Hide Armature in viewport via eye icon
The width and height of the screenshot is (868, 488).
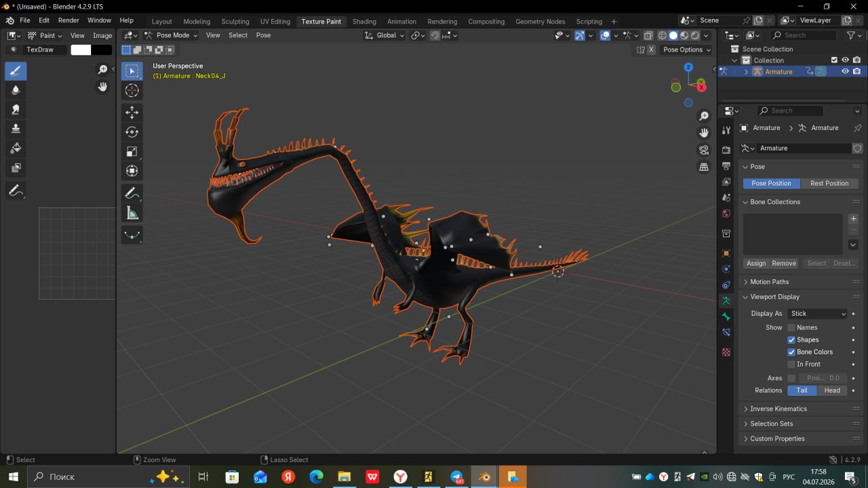[x=846, y=71]
